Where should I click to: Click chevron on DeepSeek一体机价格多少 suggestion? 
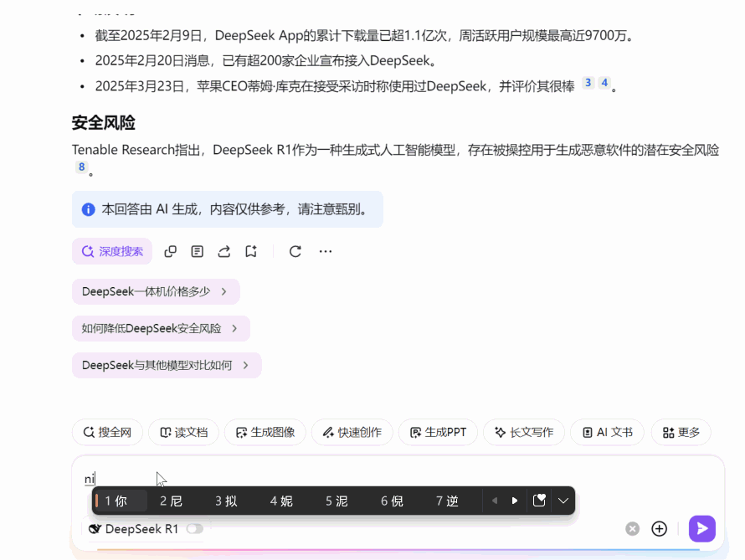tap(223, 291)
